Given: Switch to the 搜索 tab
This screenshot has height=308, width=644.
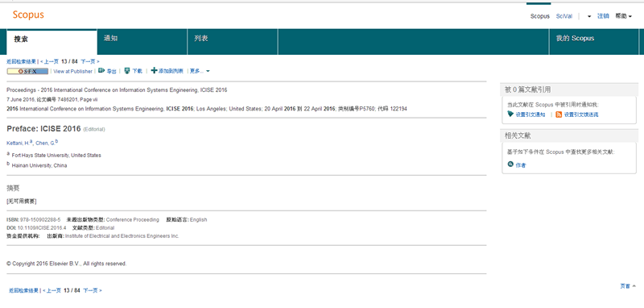Looking at the screenshot, I should (52, 42).
